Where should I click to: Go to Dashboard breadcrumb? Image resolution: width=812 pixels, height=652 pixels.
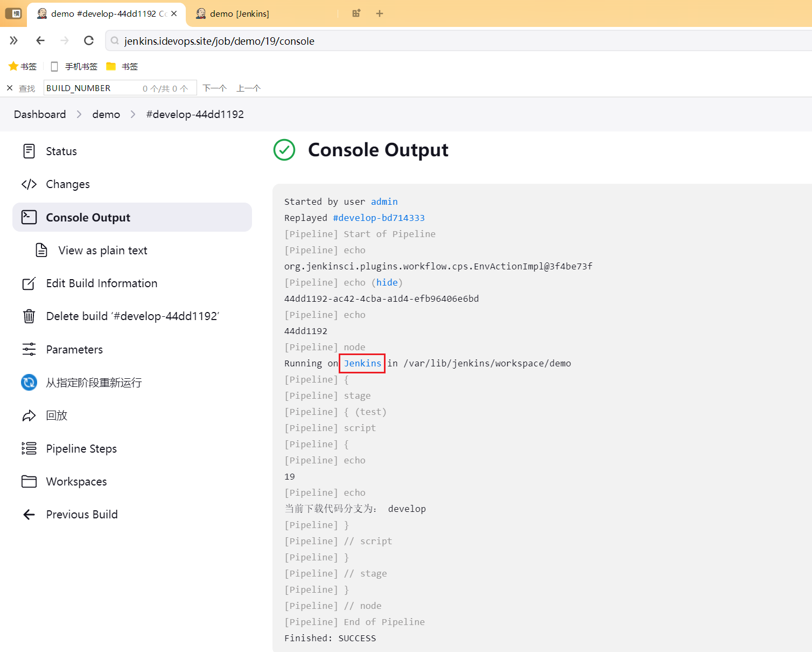[40, 114]
